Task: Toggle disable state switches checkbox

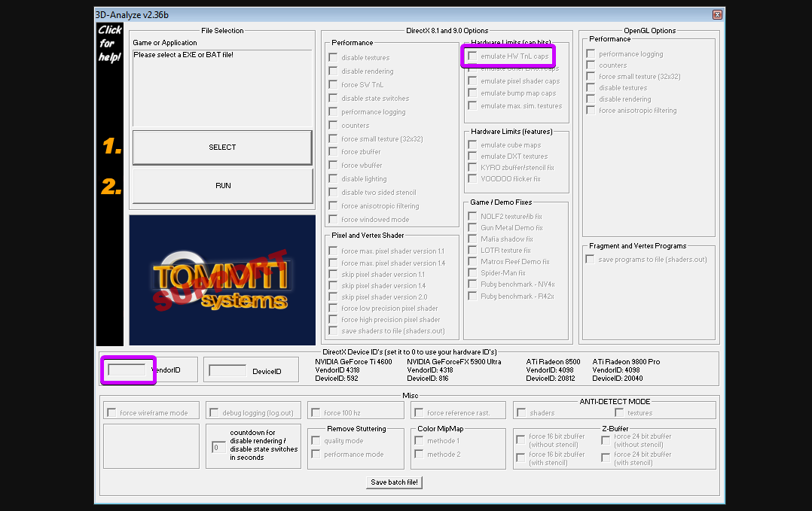Action: [x=333, y=98]
